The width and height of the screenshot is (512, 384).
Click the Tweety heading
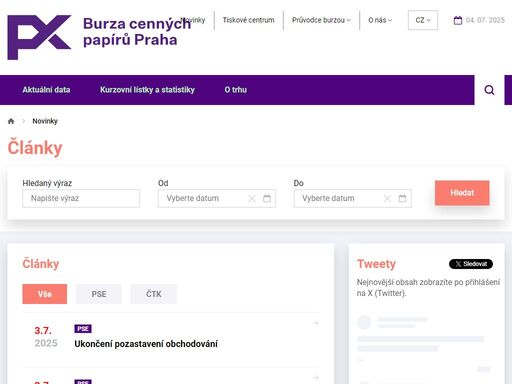pos(376,264)
